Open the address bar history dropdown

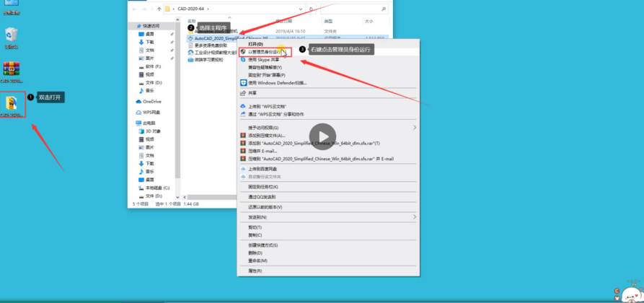pyautogui.click(x=301, y=9)
